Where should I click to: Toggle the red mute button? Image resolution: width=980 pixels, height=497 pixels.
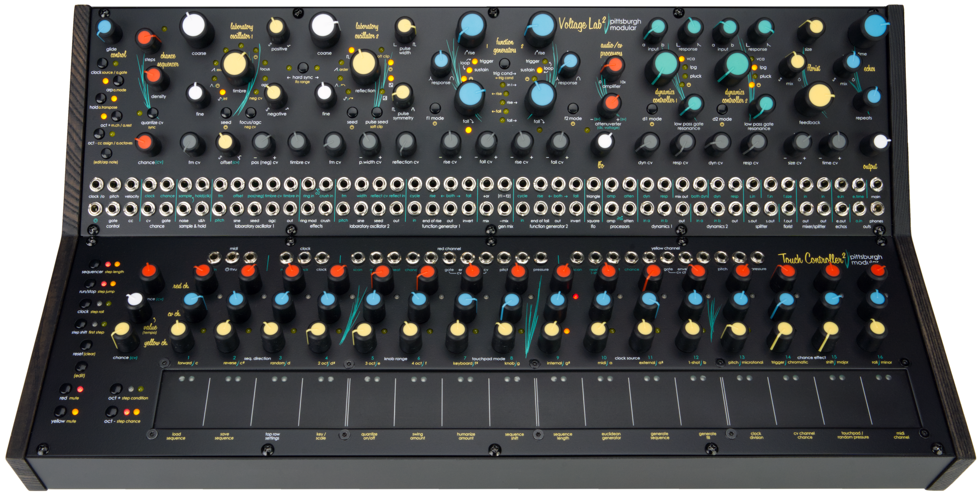point(65,389)
